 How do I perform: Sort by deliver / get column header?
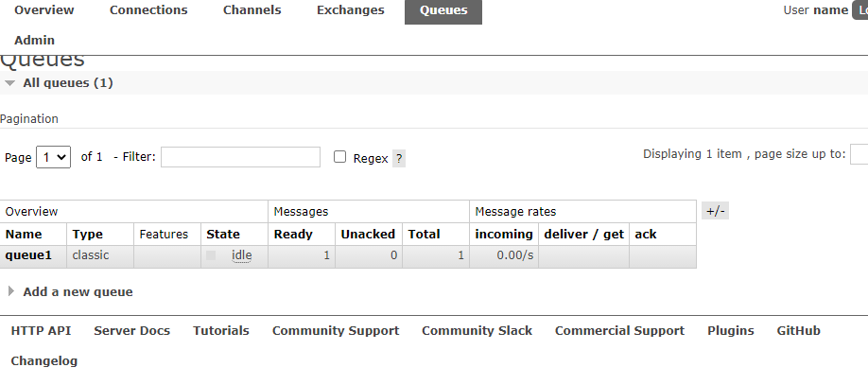pos(584,235)
